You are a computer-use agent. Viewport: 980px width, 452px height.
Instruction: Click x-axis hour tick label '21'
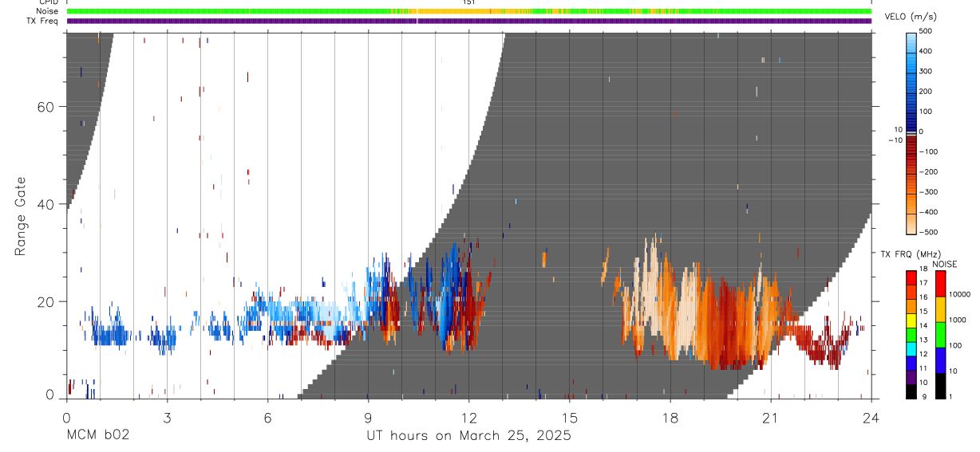pyautogui.click(x=770, y=417)
